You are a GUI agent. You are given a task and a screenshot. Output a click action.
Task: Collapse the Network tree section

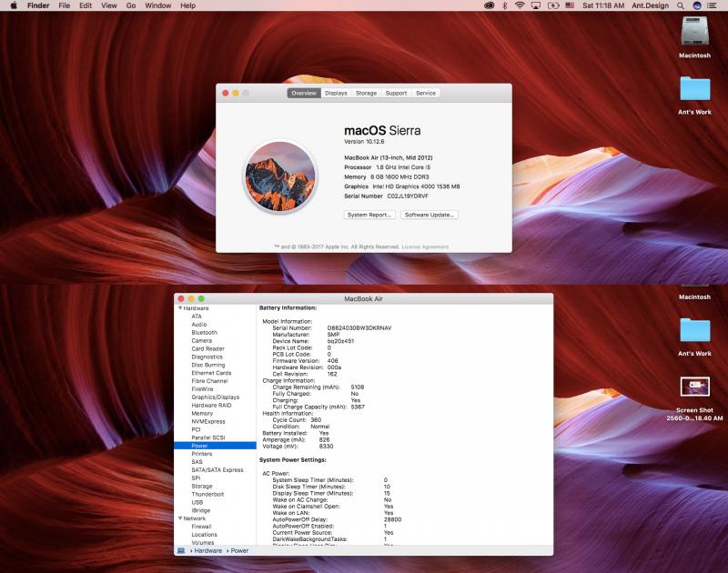pos(180,518)
